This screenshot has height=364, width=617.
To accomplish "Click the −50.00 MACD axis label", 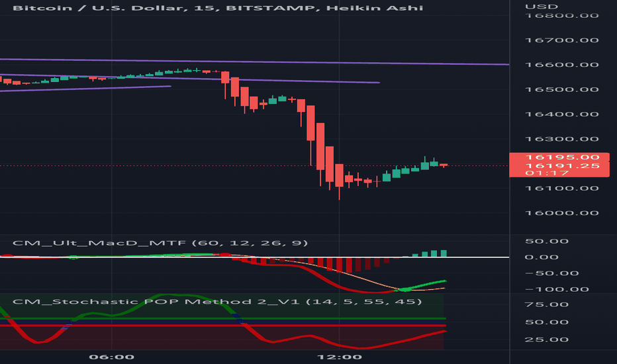I will 551,273.
